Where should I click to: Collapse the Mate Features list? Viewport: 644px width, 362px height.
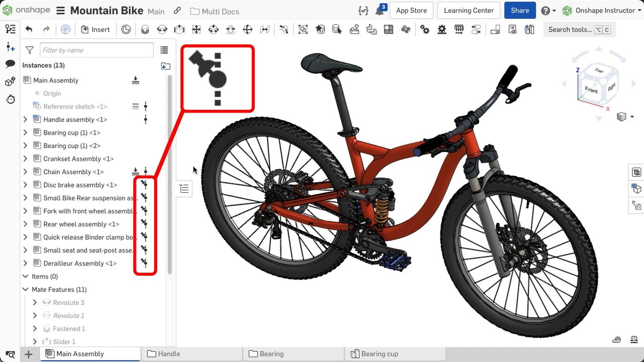click(x=25, y=289)
